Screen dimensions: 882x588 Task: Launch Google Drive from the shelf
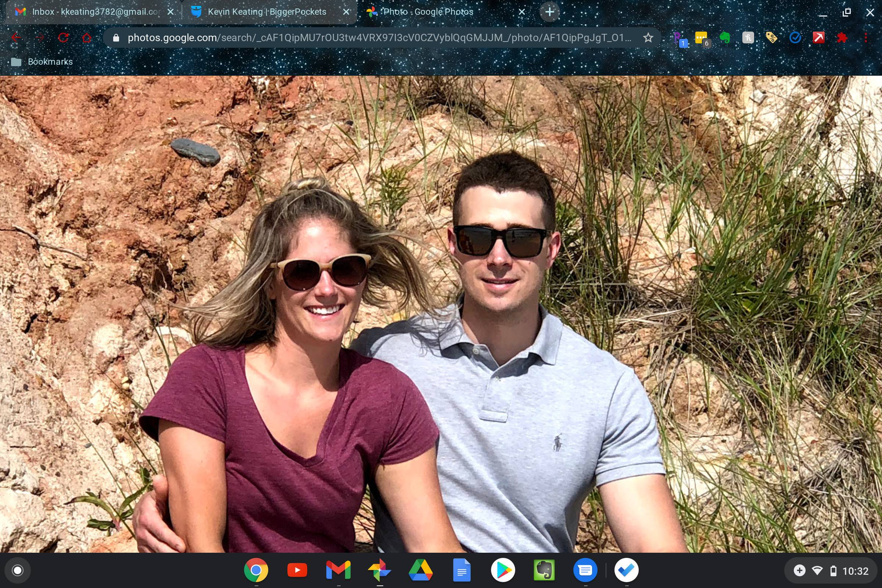pos(421,570)
